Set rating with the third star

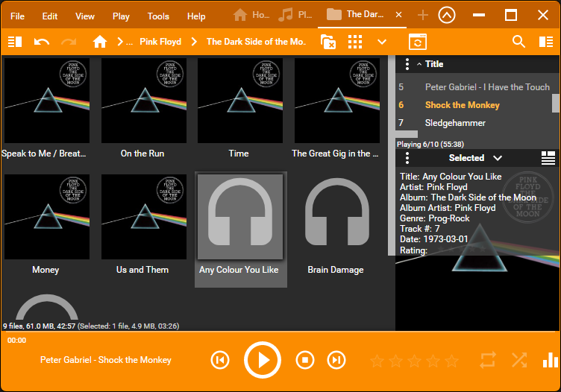[x=414, y=361]
